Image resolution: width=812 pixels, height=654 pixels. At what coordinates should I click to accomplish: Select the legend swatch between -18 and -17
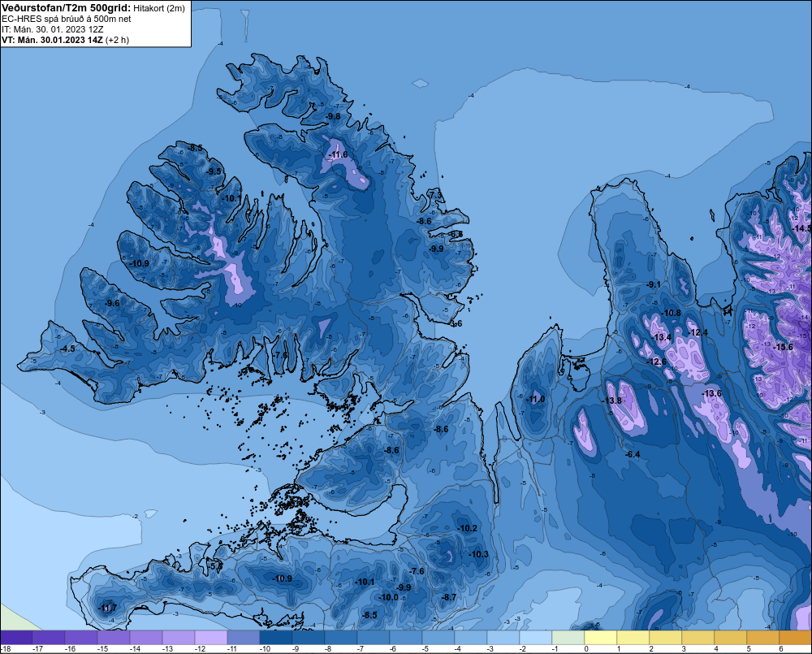click(x=16, y=638)
